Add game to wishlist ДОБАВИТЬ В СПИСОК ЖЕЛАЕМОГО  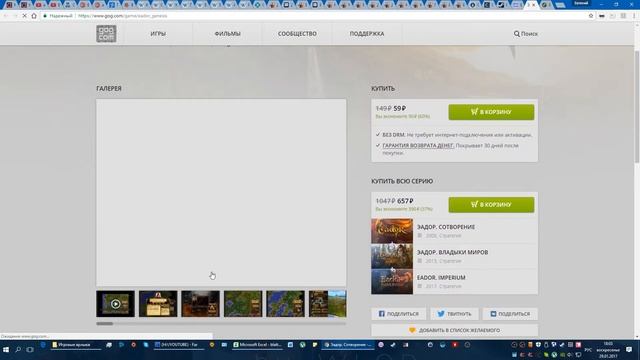(454, 330)
